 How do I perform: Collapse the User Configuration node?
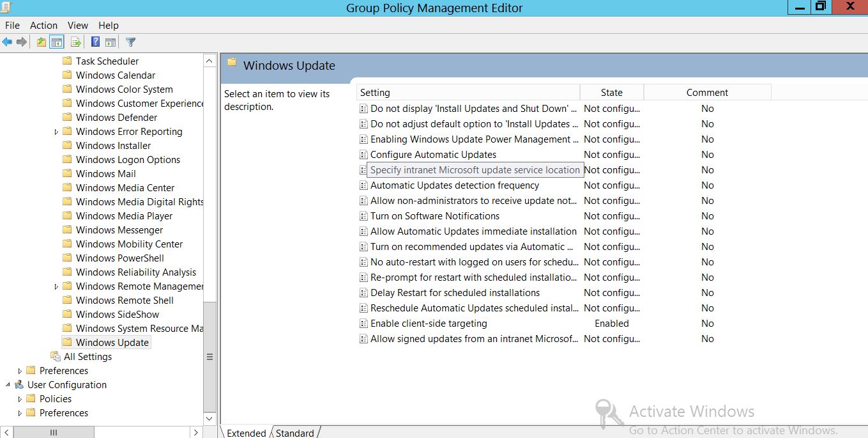click(x=8, y=385)
